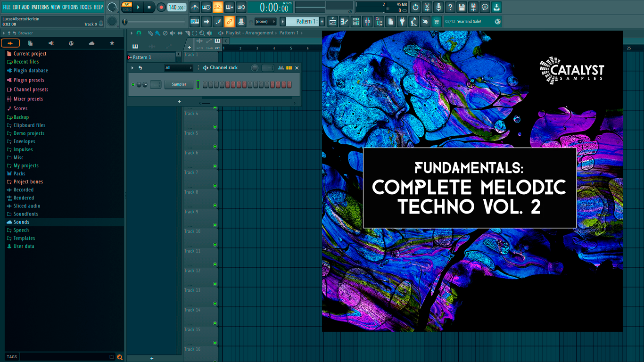Toggle the link-to-controller orange icon
Screen dimensions: 644x362
(x=229, y=21)
